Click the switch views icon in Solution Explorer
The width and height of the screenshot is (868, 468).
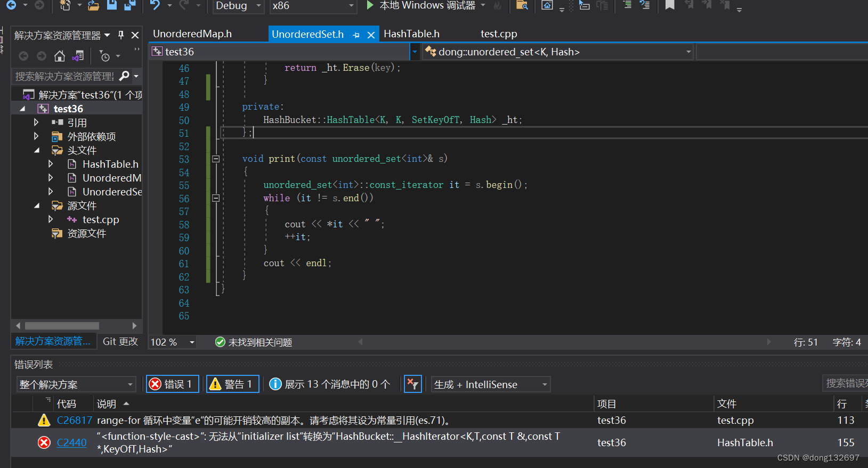[x=78, y=56]
